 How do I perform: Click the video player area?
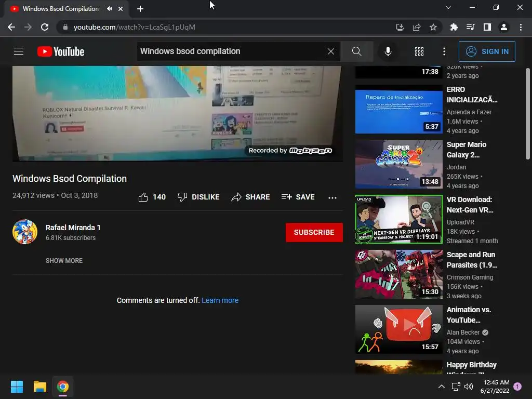point(178,113)
